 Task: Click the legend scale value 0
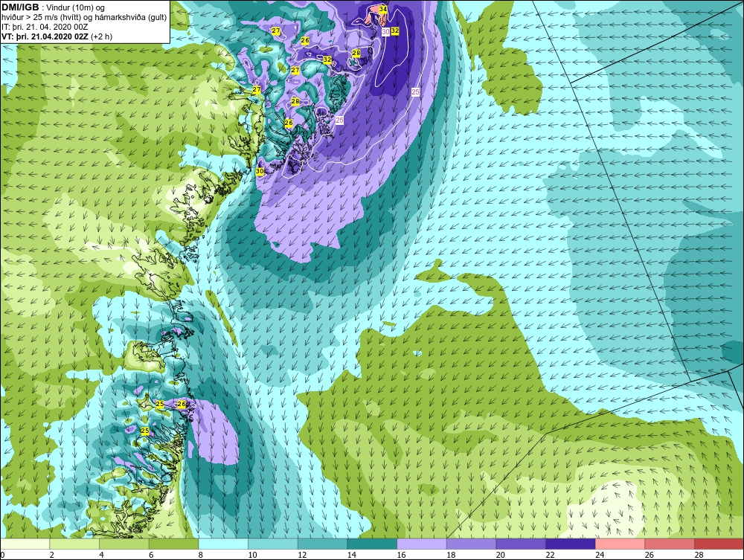click(x=2, y=555)
